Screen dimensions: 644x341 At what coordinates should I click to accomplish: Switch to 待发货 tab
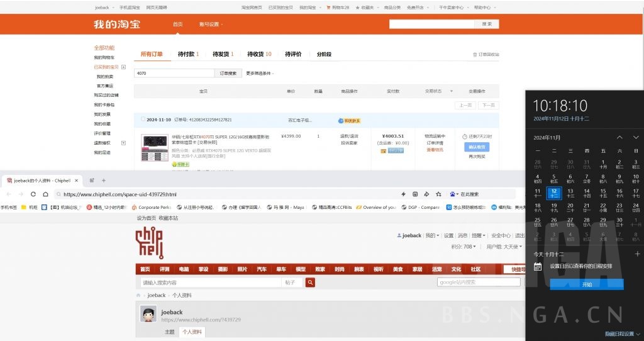[x=223, y=54]
